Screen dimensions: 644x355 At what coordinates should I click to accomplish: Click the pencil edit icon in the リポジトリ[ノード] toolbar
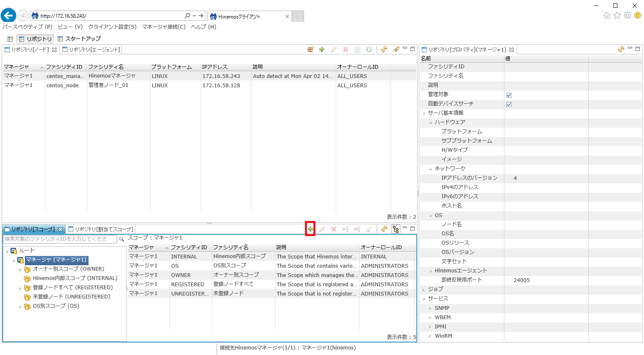pos(334,49)
